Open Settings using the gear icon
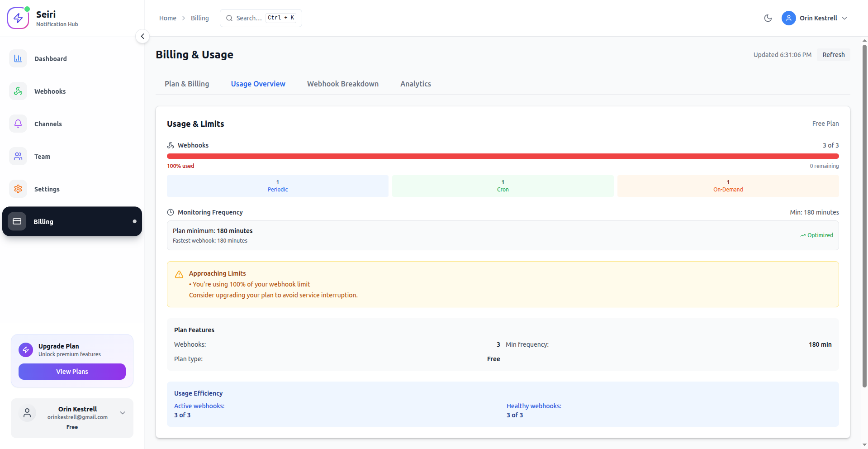 click(x=18, y=189)
